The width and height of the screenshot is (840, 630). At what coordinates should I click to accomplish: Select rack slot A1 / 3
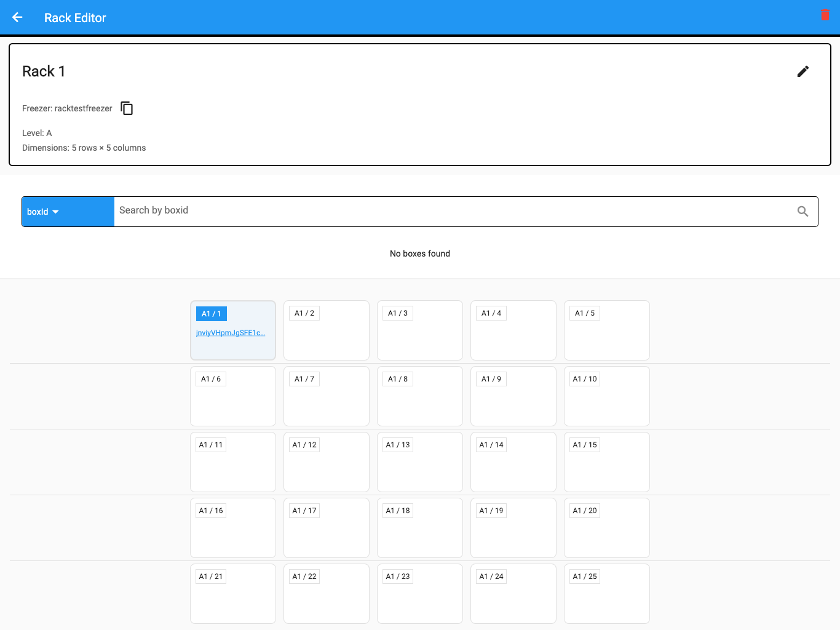tap(420, 330)
